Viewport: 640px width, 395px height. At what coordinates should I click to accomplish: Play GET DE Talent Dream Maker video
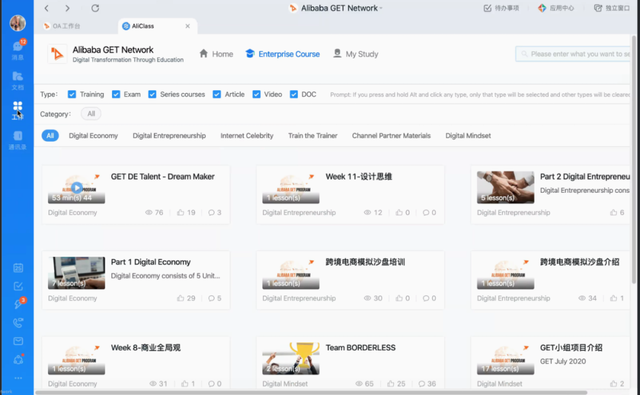pyautogui.click(x=77, y=188)
